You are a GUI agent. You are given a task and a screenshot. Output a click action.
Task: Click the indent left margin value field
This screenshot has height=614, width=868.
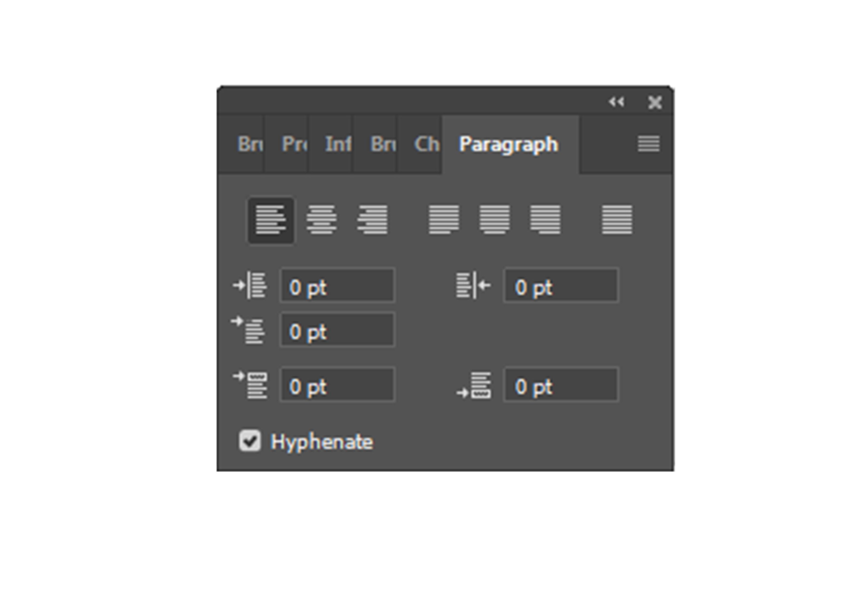(337, 286)
